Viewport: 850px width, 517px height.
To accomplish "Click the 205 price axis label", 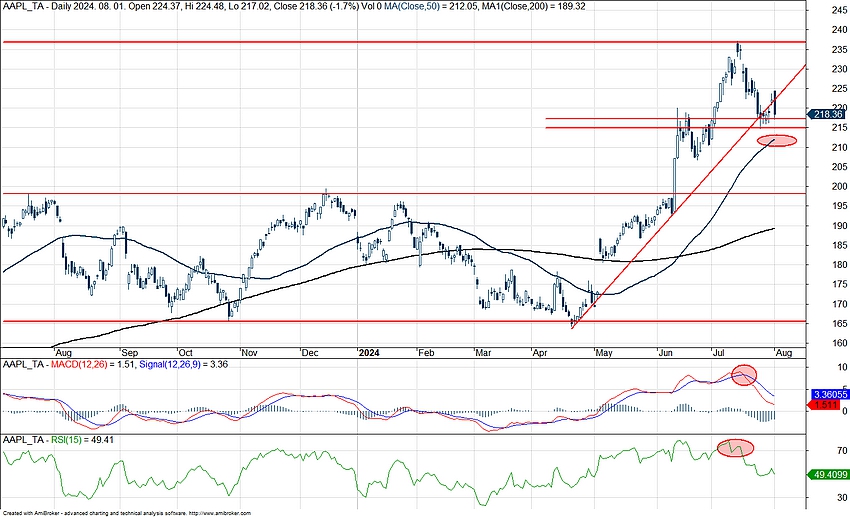I will [x=838, y=167].
